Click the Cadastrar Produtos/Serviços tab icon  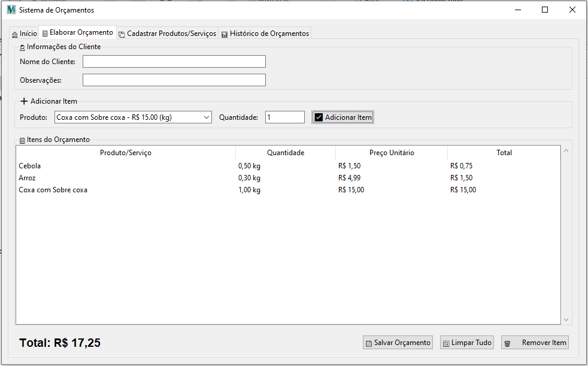point(122,35)
